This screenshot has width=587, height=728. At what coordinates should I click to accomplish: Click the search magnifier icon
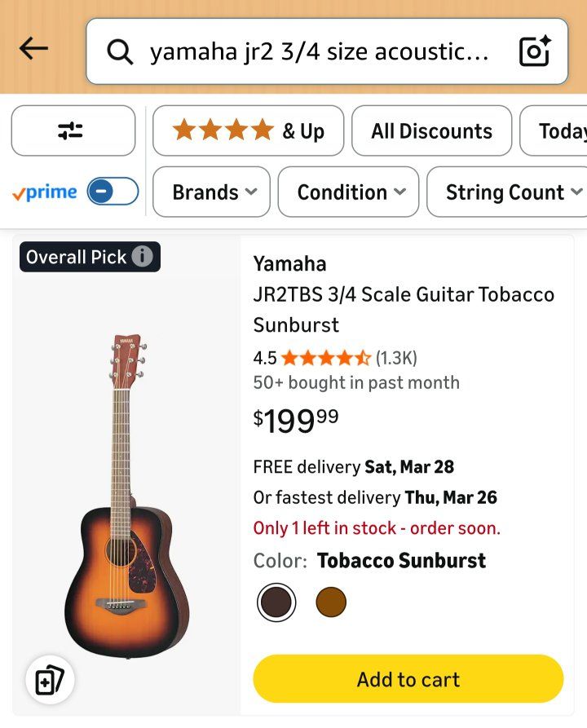tap(120, 52)
